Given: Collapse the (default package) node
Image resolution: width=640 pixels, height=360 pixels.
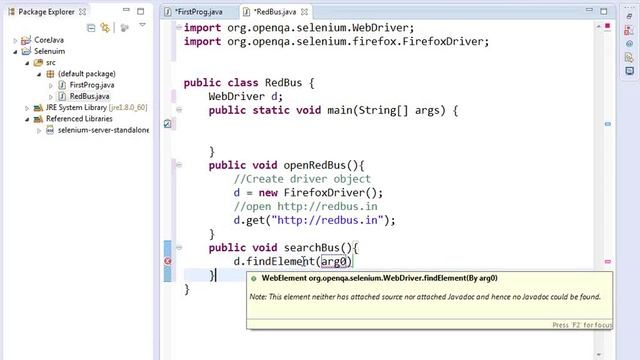Looking at the screenshot, I should (39, 74).
